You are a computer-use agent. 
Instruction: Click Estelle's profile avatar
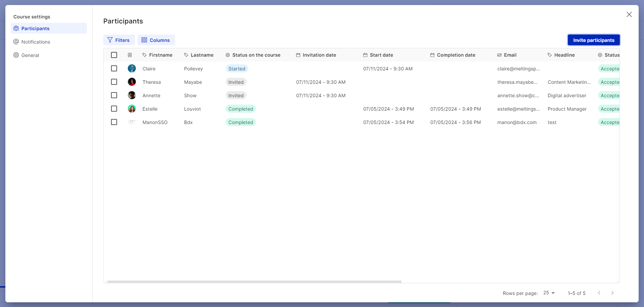pyautogui.click(x=132, y=109)
